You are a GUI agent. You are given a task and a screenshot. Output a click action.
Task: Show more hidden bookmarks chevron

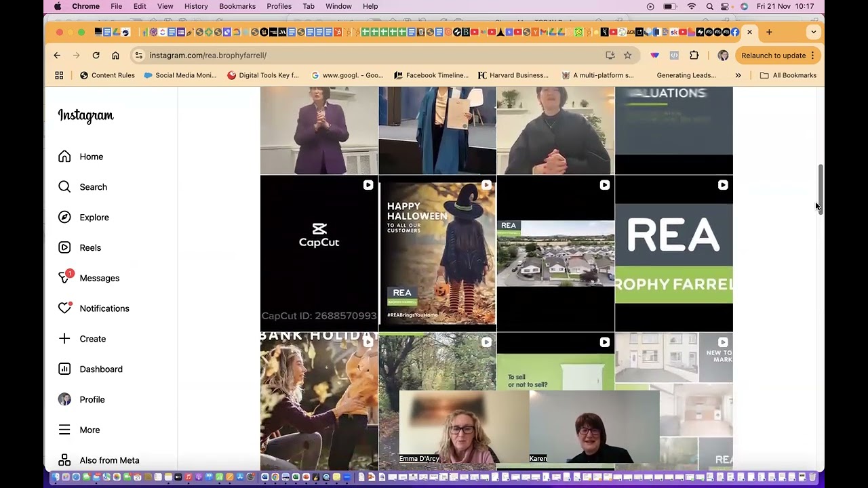point(738,75)
